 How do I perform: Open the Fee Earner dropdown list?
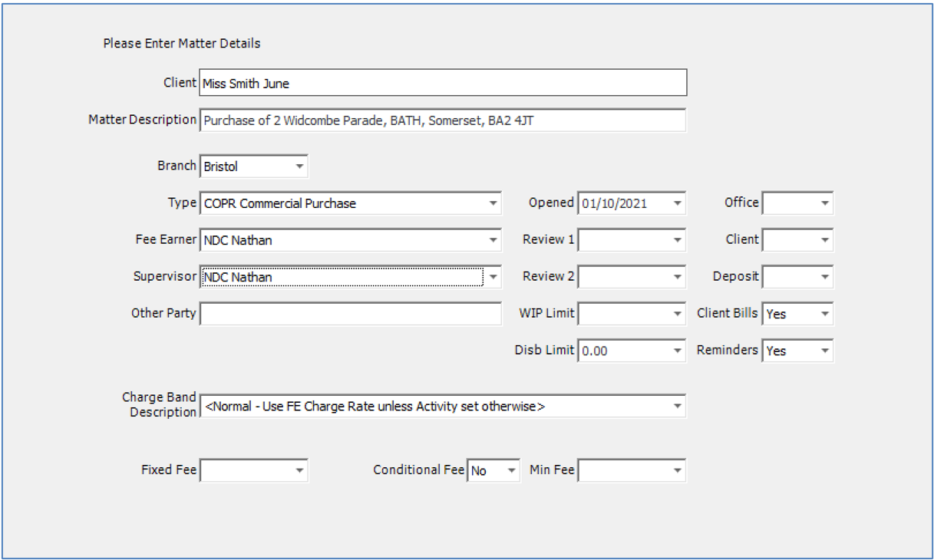(x=493, y=240)
